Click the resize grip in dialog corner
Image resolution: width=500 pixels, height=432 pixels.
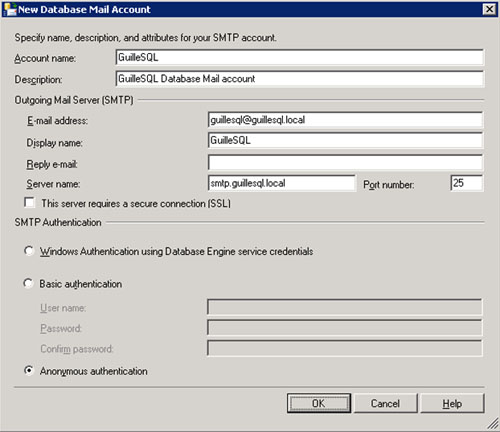(493, 424)
